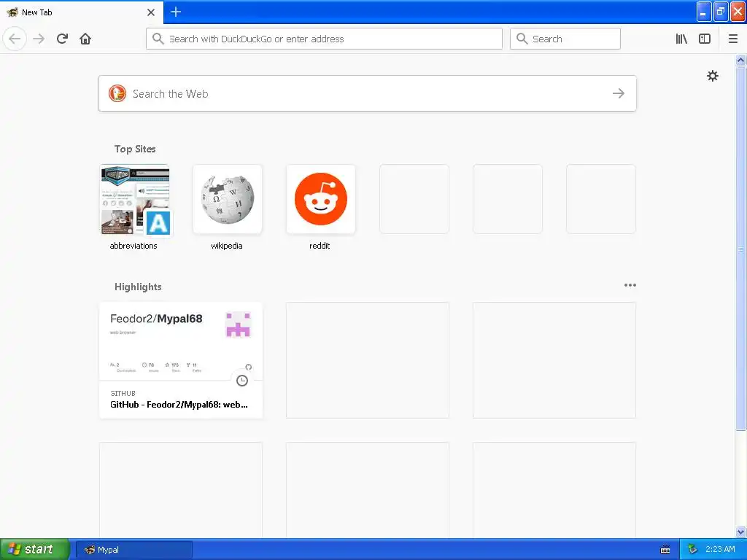
Task: Select the New Tab tab
Action: 81,12
